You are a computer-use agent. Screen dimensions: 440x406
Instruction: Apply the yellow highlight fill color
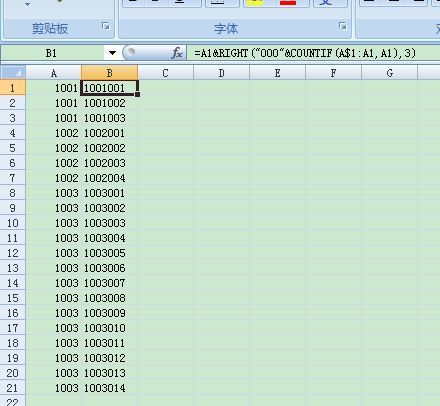pyautogui.click(x=255, y=3)
